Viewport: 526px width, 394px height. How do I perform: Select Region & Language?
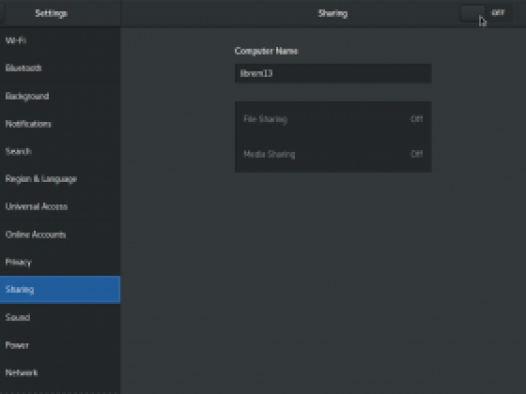[x=60, y=179]
